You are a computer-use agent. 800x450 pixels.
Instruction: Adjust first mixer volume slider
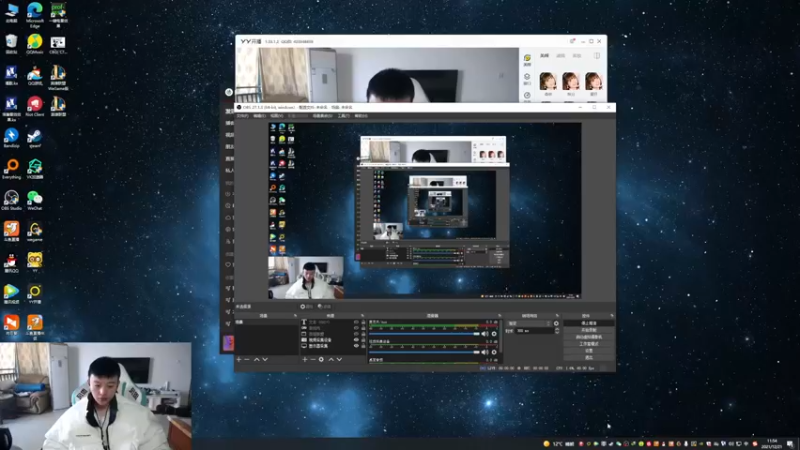click(x=424, y=334)
